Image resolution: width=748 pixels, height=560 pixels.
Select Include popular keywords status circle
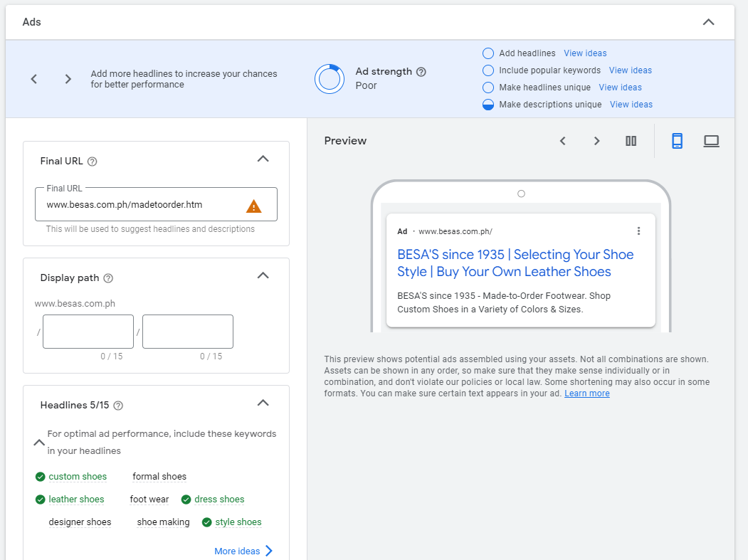click(488, 70)
